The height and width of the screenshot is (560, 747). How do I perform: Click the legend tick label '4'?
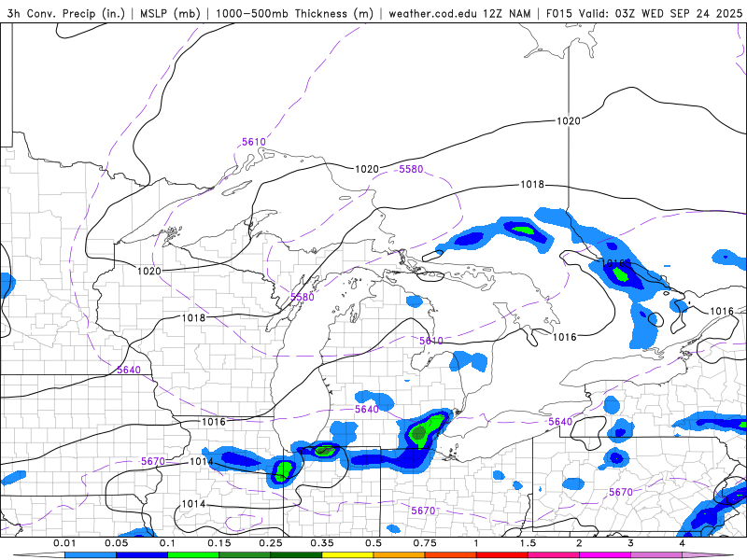[x=683, y=543]
